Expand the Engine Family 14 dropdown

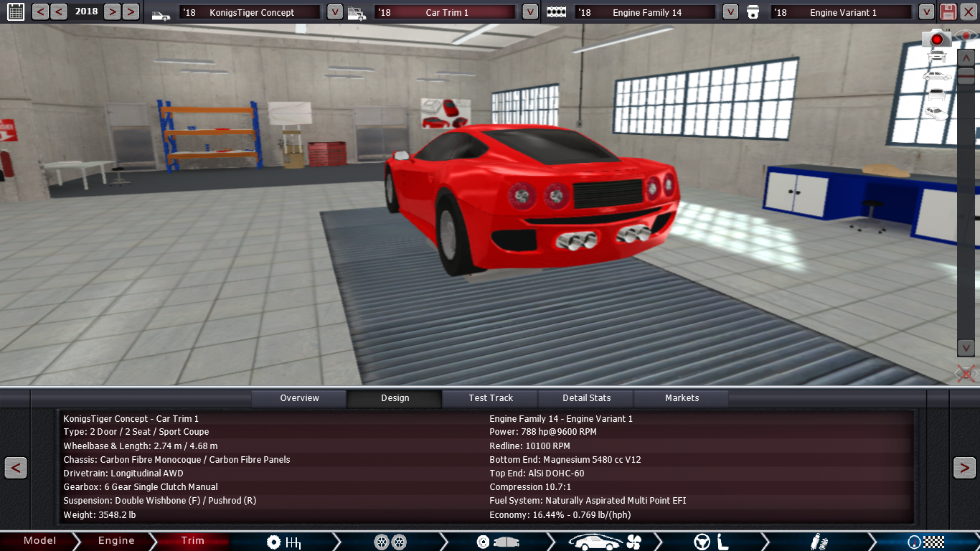pyautogui.click(x=730, y=12)
